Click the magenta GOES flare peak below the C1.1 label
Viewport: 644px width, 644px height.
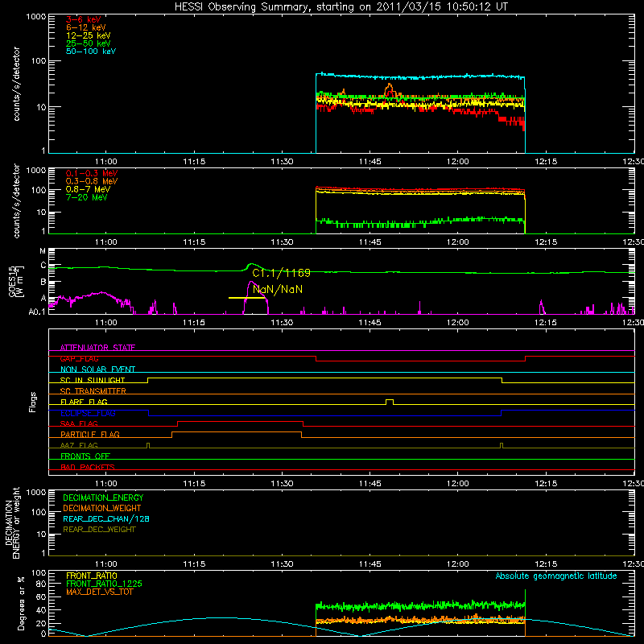pyautogui.click(x=251, y=283)
